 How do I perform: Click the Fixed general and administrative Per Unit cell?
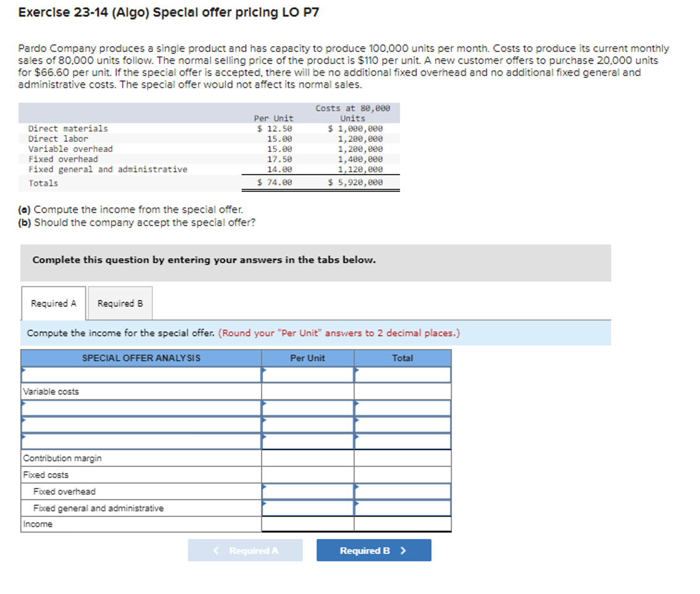(x=307, y=508)
